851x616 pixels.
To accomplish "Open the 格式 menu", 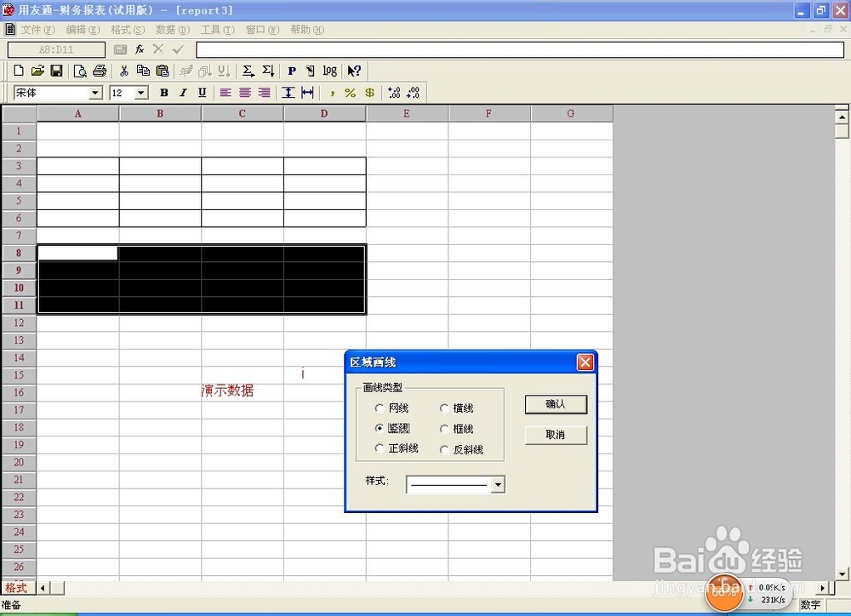I will click(x=127, y=29).
